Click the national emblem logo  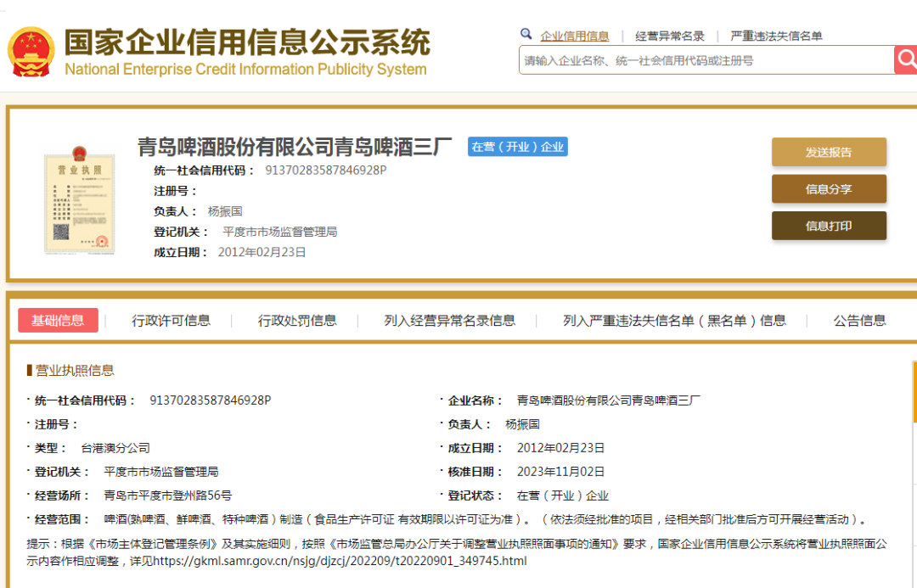click(31, 52)
